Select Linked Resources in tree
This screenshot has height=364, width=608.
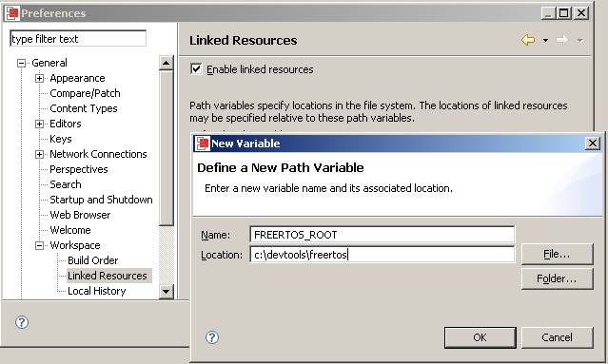coord(108,276)
